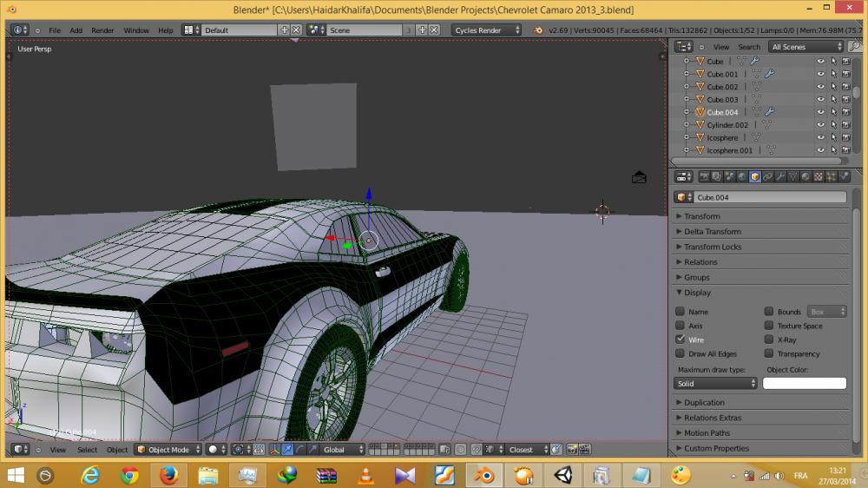Toggle selectability arrow for Icosphere row

click(833, 137)
